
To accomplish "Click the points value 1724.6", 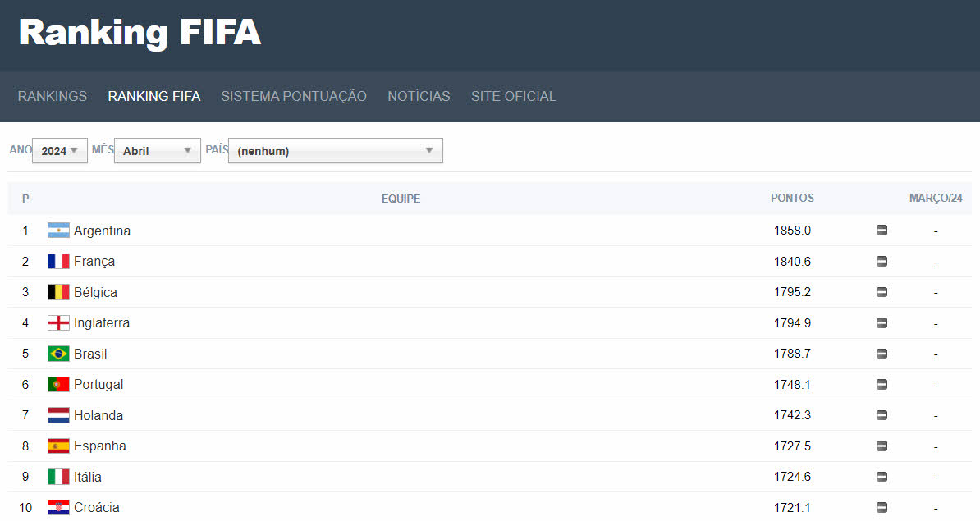I will 792,477.
